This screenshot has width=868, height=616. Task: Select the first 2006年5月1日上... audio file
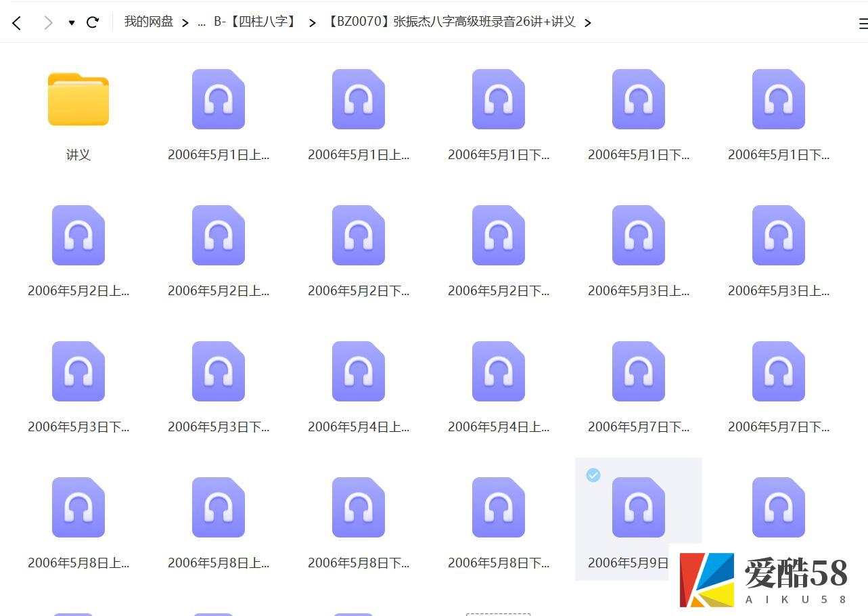pos(219,100)
